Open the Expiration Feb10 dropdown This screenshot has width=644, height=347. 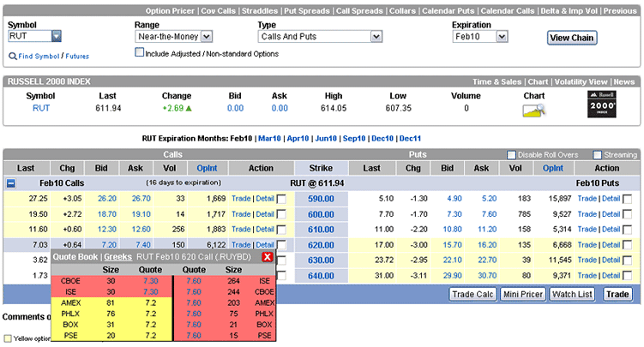(502, 37)
